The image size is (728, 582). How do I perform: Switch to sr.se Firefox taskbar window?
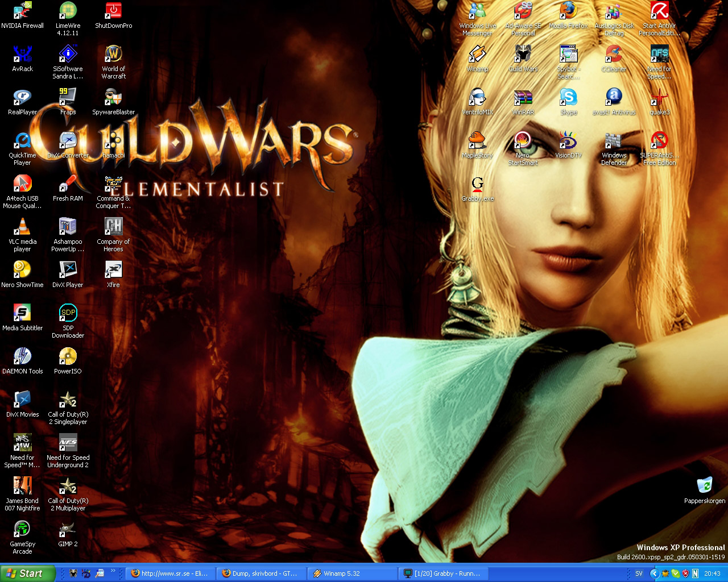point(170,573)
